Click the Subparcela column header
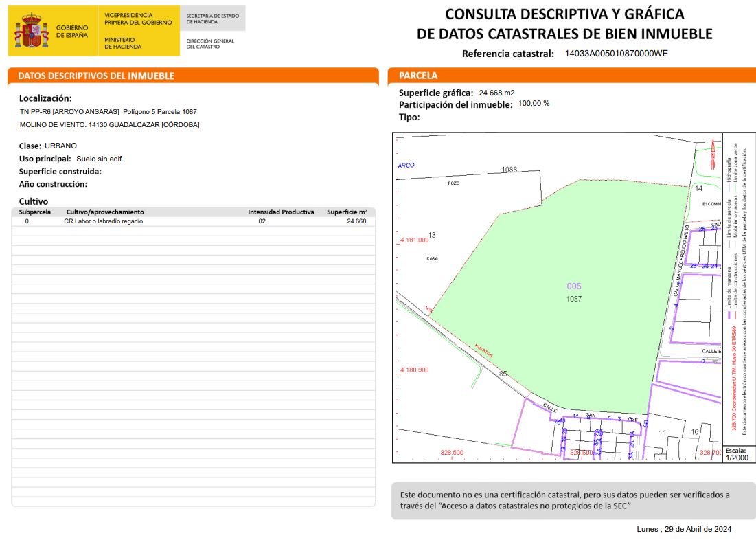 tap(35, 212)
